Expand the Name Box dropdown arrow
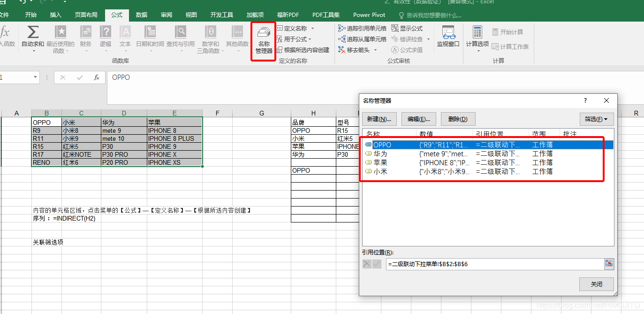Screen dimensions: 644x314 click(x=36, y=77)
